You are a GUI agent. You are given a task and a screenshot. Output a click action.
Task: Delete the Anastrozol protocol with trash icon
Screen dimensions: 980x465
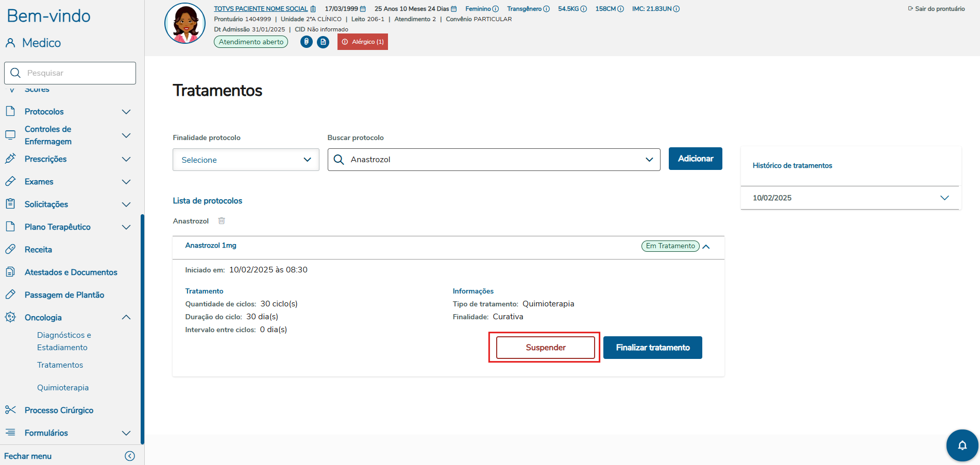click(x=222, y=221)
